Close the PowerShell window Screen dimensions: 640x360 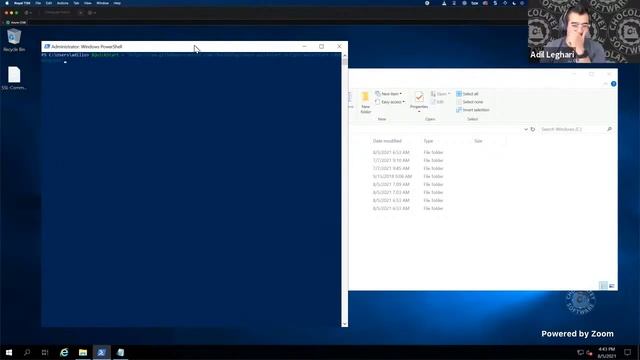coord(339,47)
